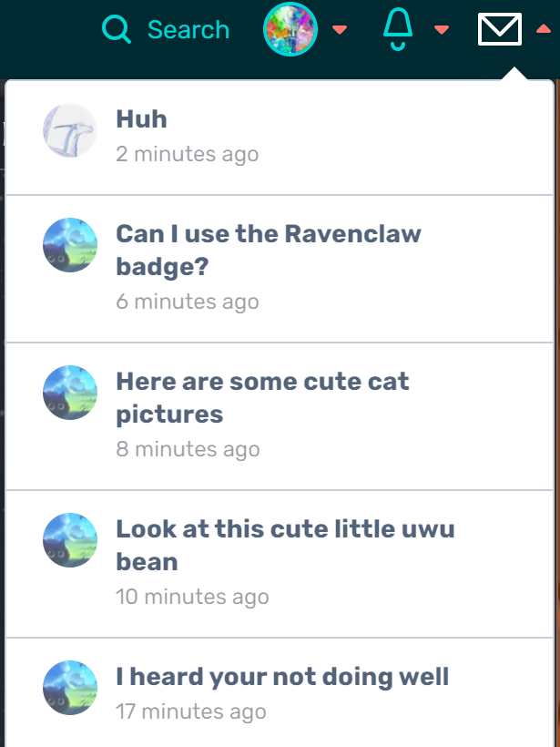This screenshot has height=747, width=560.
Task: Click avatar beside "uwu bean" message
Action: tap(70, 539)
